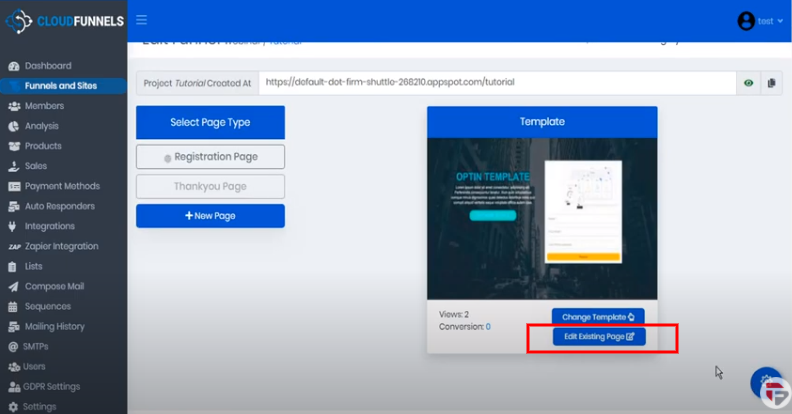
Task: Click the Products bag icon
Action: [x=14, y=146]
